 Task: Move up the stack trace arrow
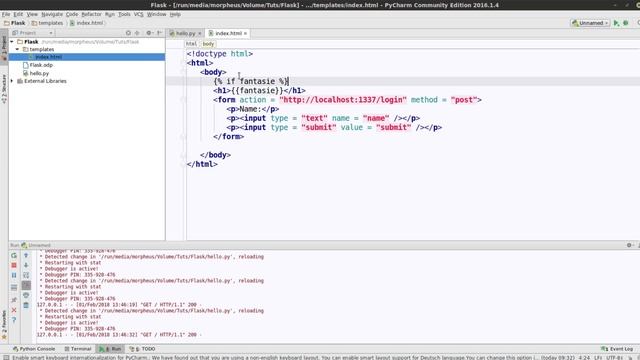(x=26, y=256)
